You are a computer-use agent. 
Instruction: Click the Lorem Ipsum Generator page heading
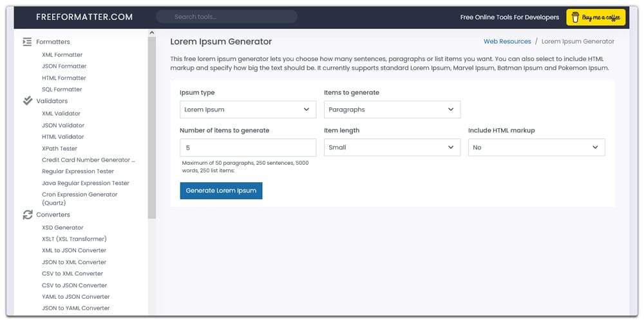[221, 41]
